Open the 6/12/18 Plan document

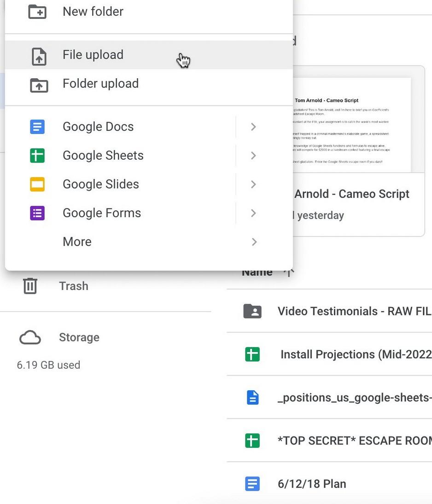tap(312, 483)
